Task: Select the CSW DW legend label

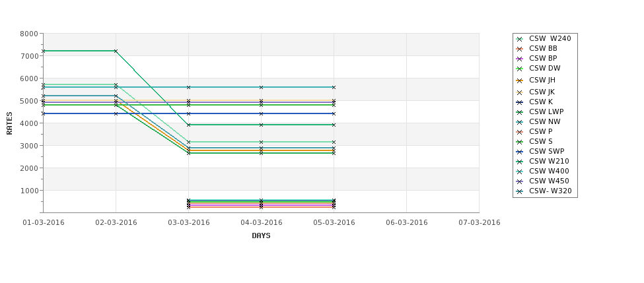Action: pos(545,68)
